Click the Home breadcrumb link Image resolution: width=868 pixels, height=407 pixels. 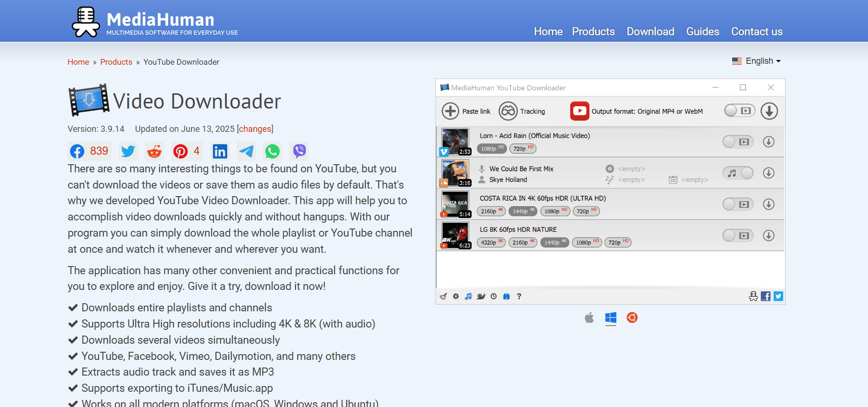[x=78, y=62]
